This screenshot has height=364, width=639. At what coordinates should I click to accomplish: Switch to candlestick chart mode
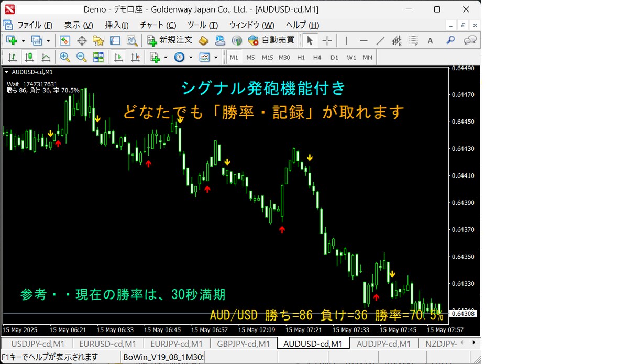coord(29,57)
